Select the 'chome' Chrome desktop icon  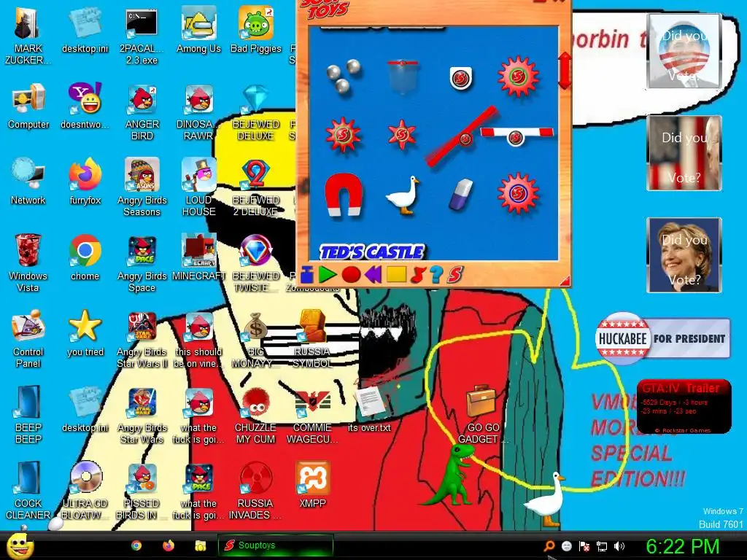pyautogui.click(x=85, y=257)
